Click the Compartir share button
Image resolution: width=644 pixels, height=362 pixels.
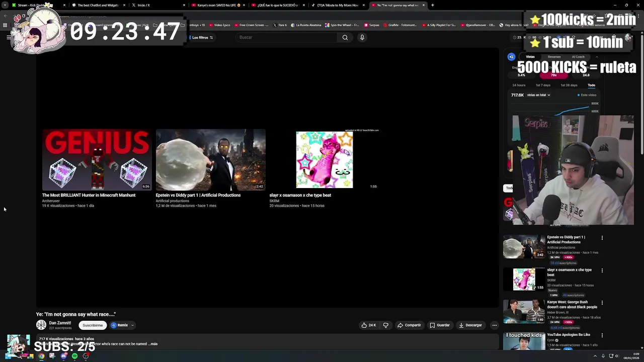click(409, 325)
